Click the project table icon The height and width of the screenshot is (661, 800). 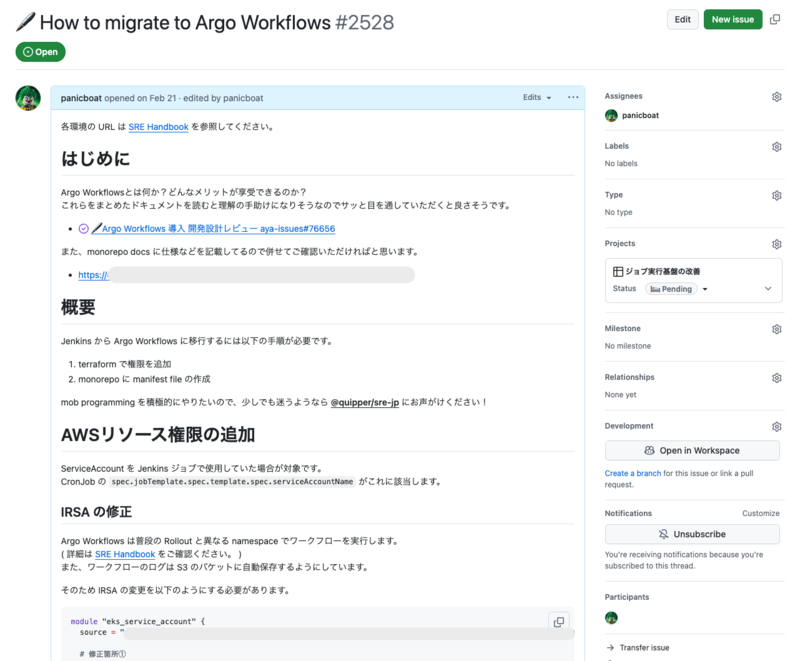(618, 271)
